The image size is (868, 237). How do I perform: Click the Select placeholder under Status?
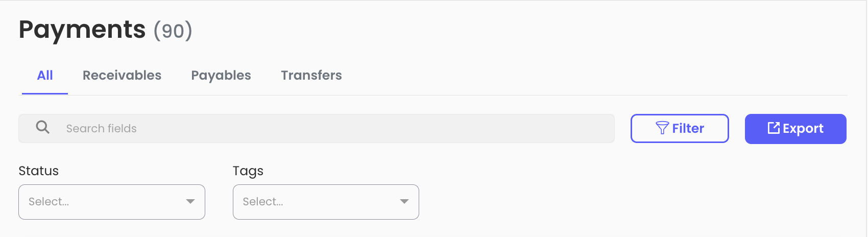(x=49, y=202)
